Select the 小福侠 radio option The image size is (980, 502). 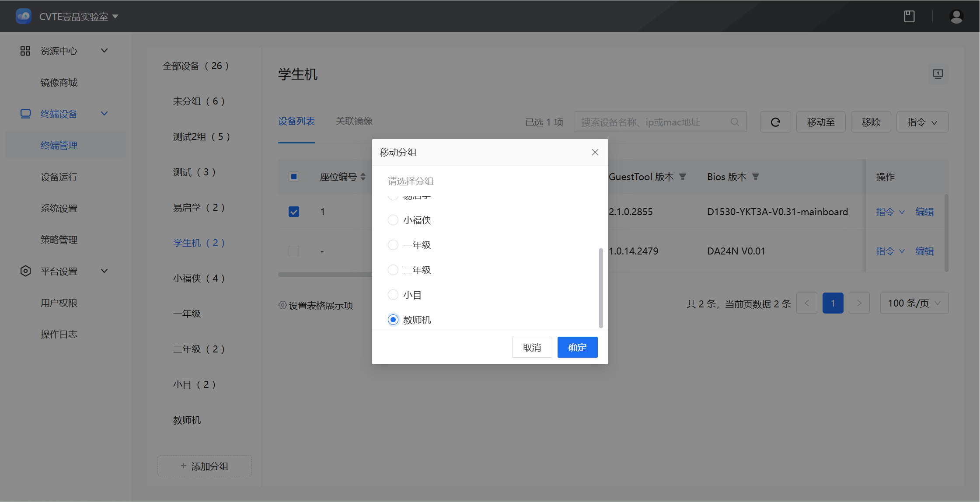pyautogui.click(x=393, y=220)
